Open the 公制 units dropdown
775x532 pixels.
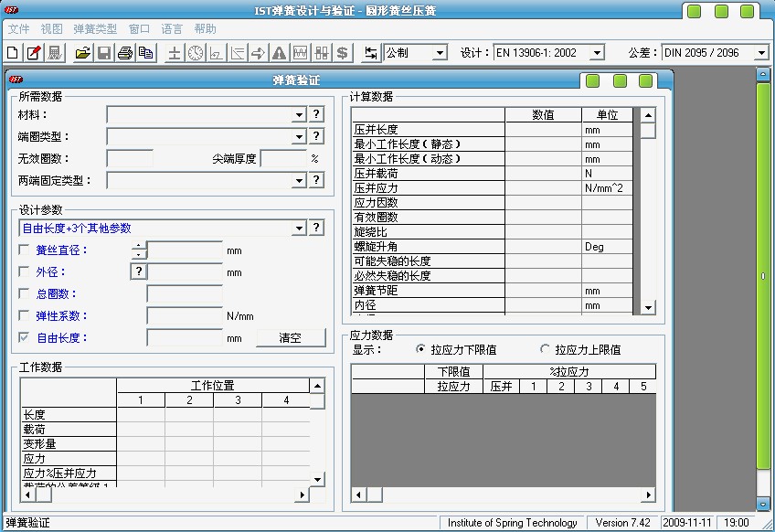[440, 53]
